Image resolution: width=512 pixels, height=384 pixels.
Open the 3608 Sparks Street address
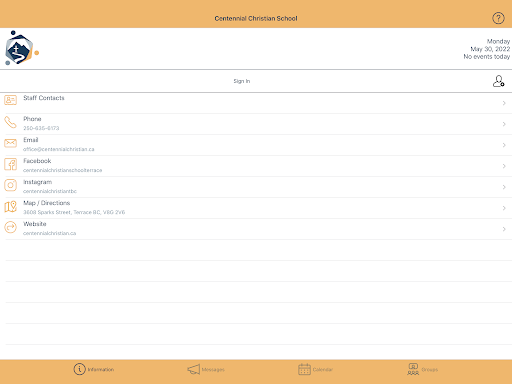click(x=74, y=212)
